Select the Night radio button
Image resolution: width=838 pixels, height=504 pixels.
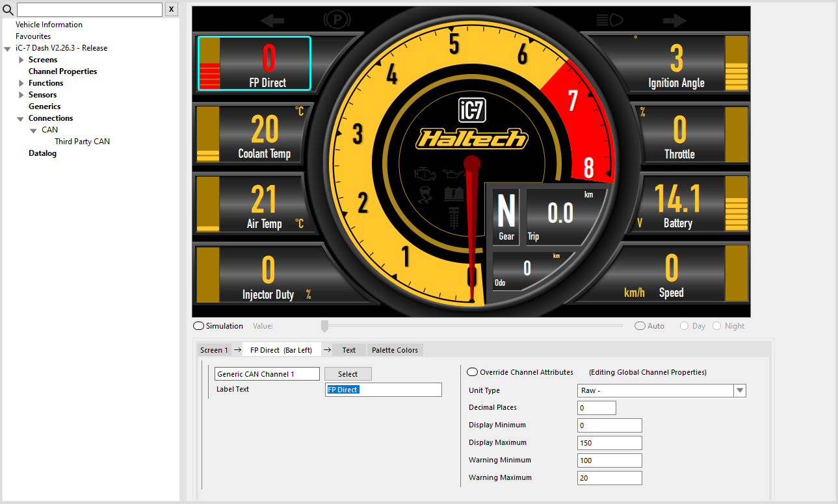coord(717,326)
